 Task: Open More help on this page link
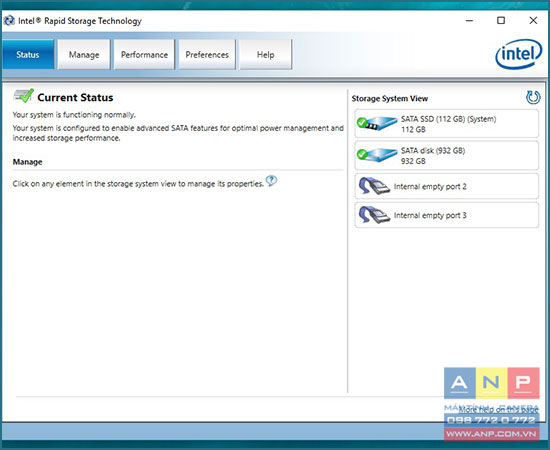coord(498,409)
